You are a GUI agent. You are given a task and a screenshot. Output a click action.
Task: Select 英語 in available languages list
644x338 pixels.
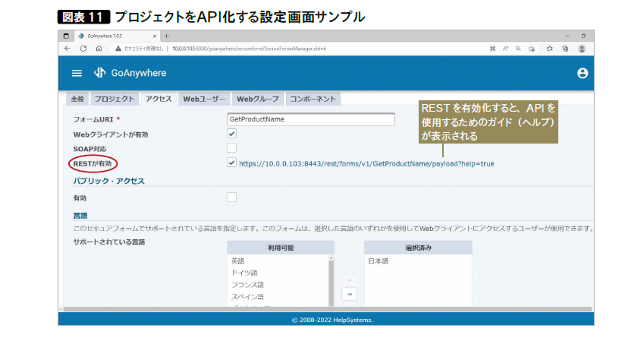pos(238,261)
